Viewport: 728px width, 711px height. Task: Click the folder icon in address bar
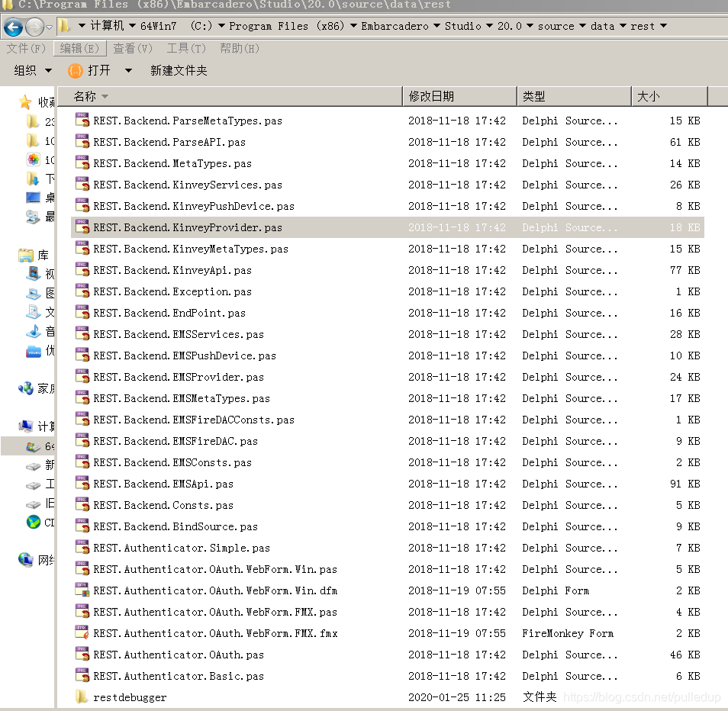click(64, 26)
